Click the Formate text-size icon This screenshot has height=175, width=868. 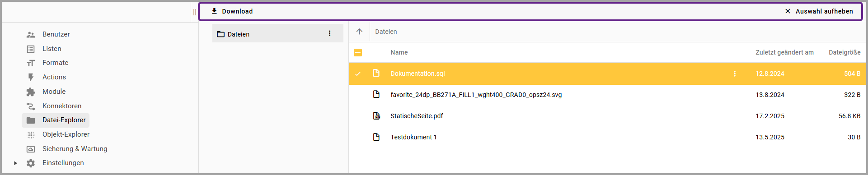pyautogui.click(x=31, y=63)
